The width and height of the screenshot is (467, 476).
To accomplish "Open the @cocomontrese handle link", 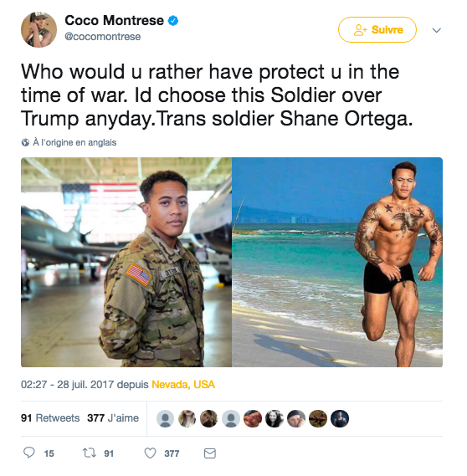I will 103,37.
